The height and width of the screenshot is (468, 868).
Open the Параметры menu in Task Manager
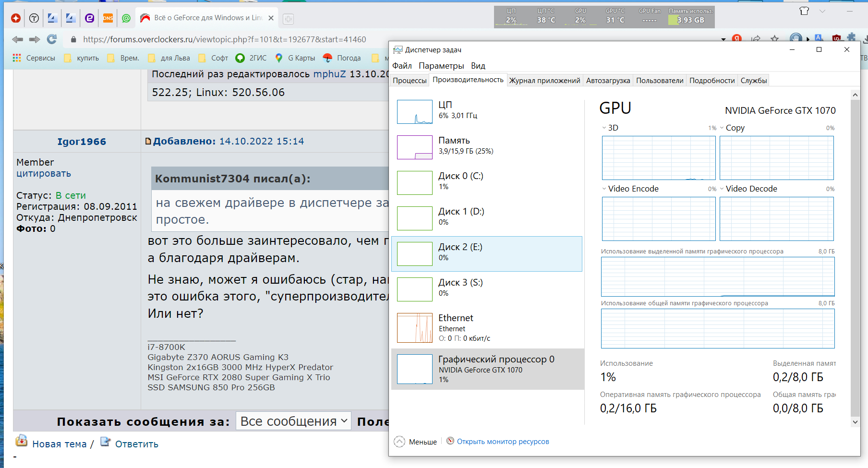pos(441,66)
